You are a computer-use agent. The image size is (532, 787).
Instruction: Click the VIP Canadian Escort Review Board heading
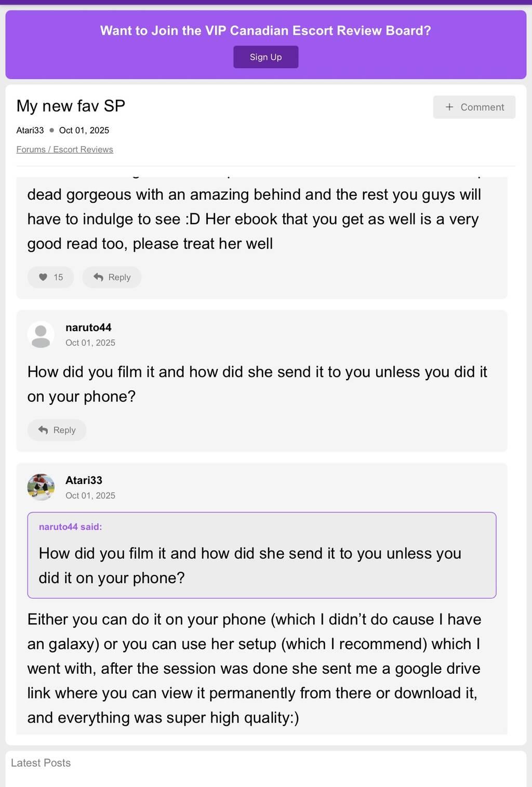point(265,31)
